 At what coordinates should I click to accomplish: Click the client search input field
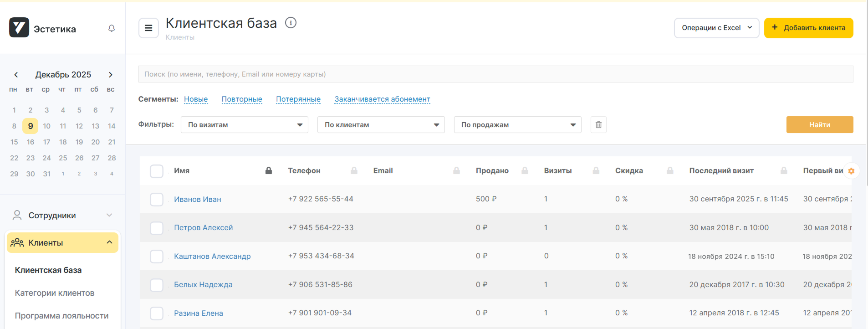(495, 74)
